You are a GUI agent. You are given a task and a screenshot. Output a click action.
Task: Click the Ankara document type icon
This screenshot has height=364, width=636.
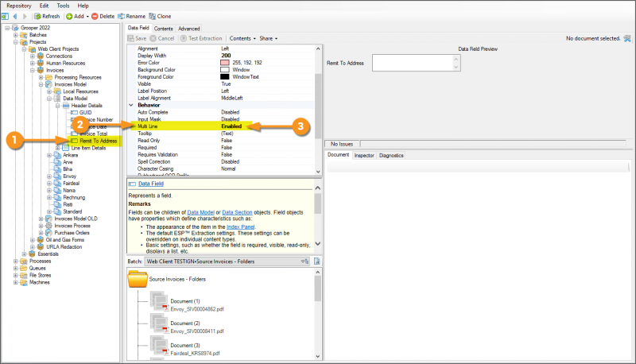coord(57,155)
